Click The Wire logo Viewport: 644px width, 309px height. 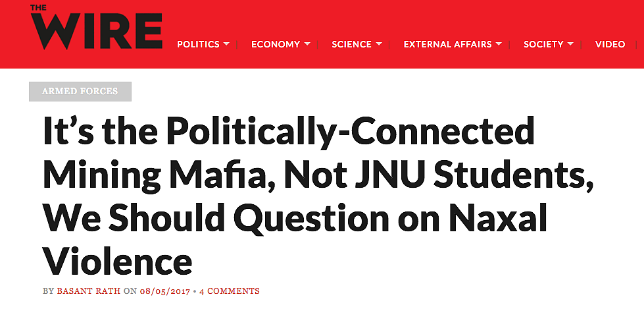point(96,27)
